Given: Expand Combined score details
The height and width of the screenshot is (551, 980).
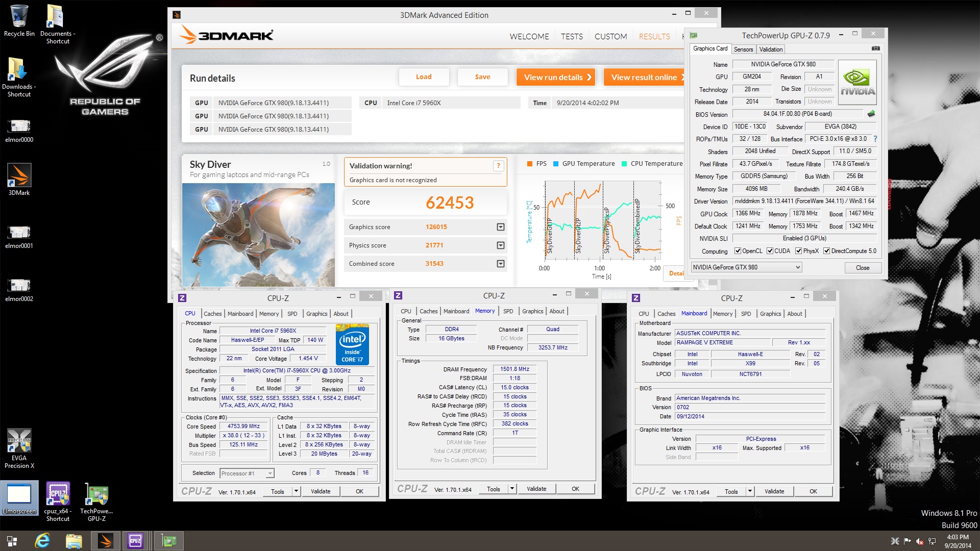Looking at the screenshot, I should tap(501, 264).
